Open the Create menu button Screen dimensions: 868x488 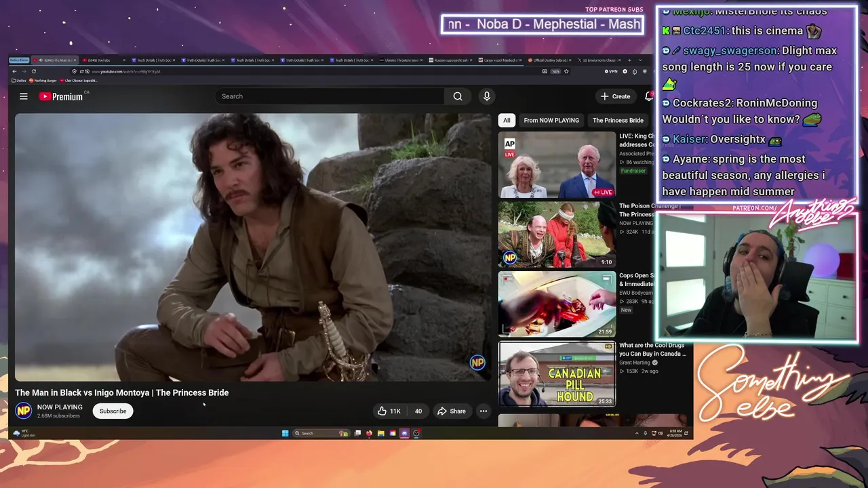click(615, 96)
